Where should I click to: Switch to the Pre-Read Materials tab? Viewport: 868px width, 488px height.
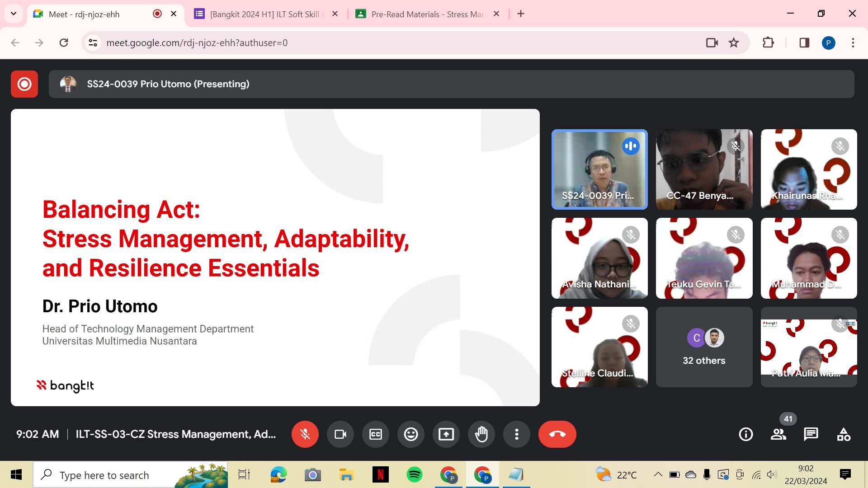pos(426,14)
